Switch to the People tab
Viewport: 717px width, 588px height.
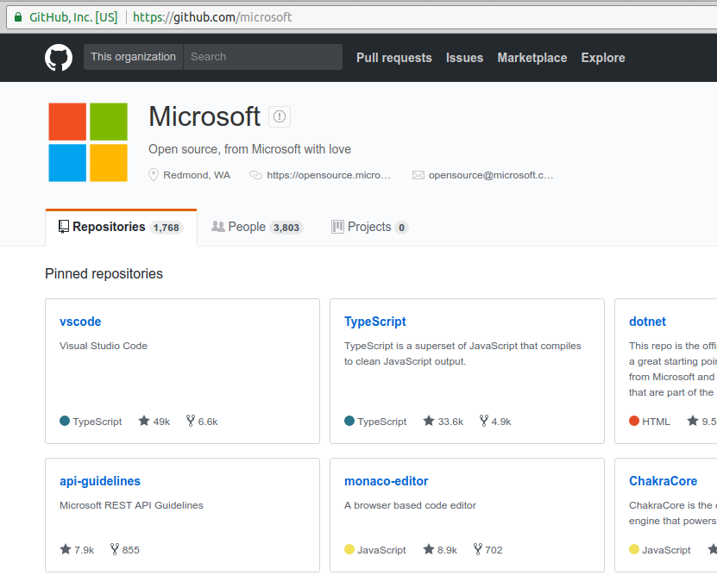pyautogui.click(x=257, y=227)
